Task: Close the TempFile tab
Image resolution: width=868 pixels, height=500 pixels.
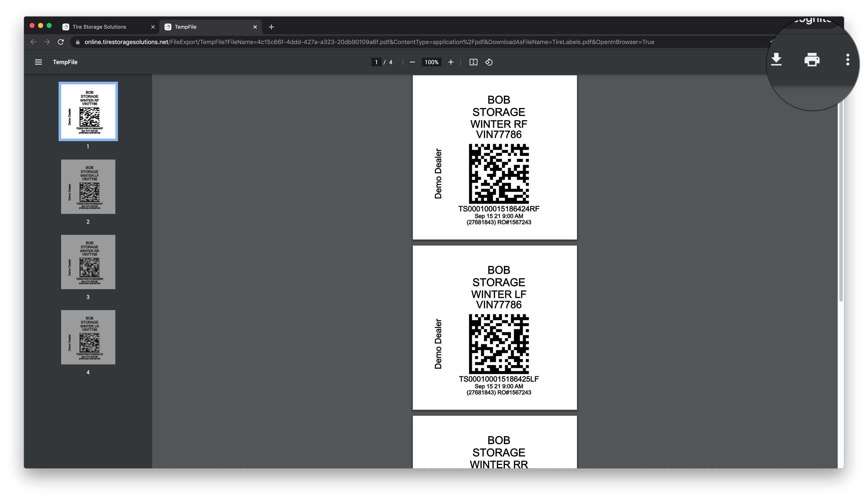Action: (x=255, y=27)
